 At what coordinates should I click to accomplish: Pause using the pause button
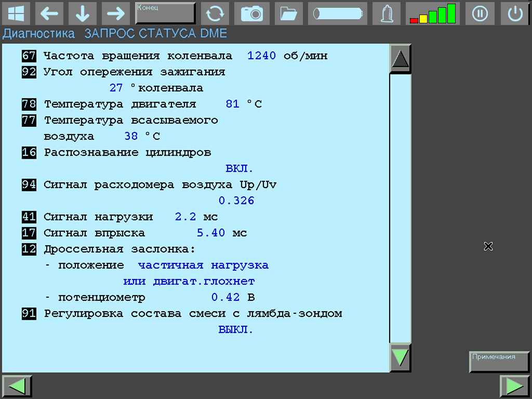[x=480, y=14]
